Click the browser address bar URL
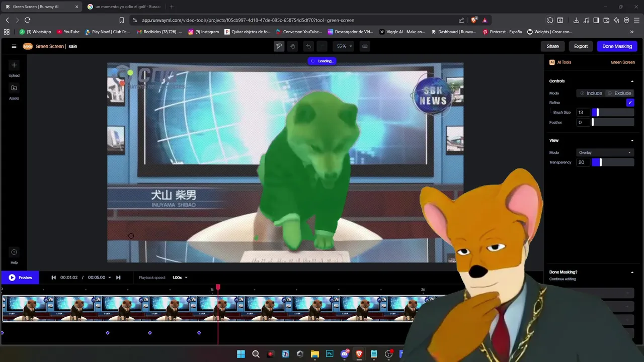The width and height of the screenshot is (644, 362). tap(248, 20)
